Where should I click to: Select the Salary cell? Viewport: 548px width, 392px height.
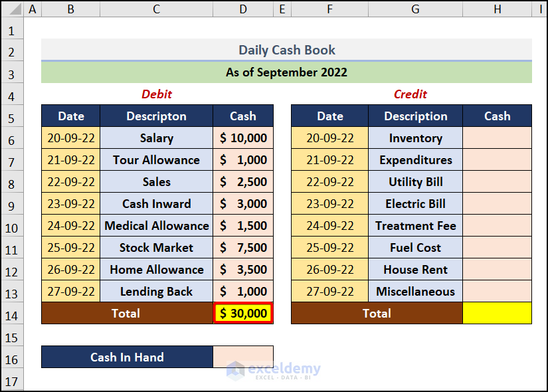[156, 138]
